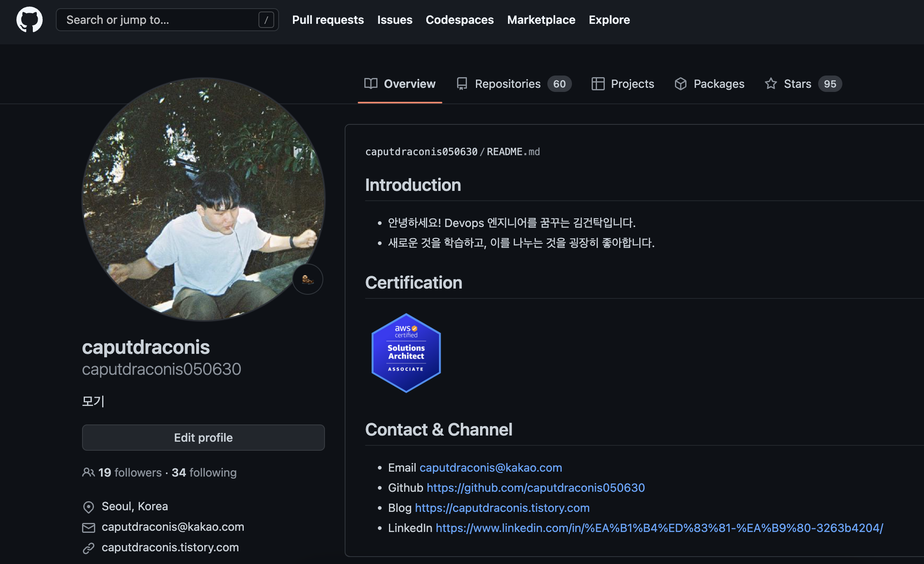Click the AWS Solutions Architect badge

pos(406,353)
